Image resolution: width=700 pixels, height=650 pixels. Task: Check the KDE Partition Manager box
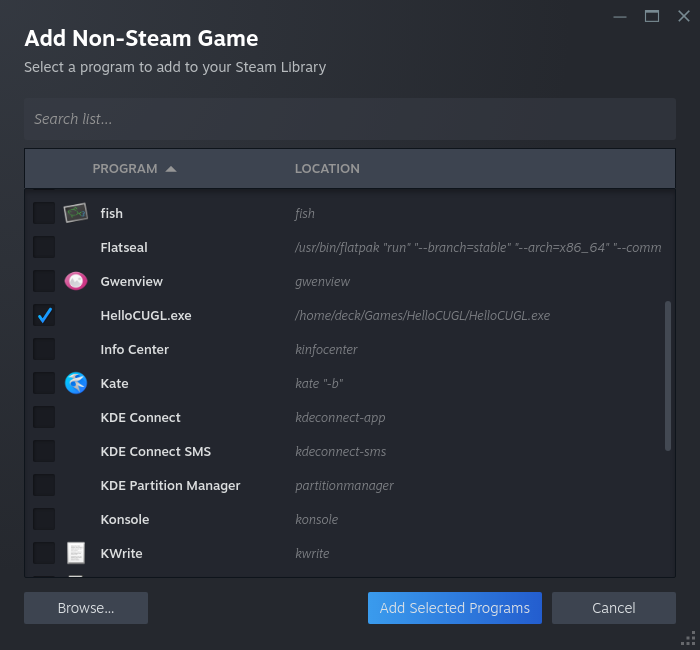coord(44,485)
